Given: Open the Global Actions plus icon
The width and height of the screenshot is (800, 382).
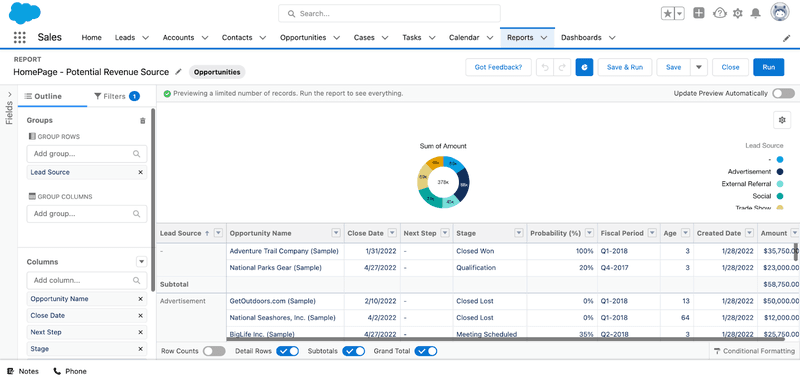Looking at the screenshot, I should coord(699,13).
